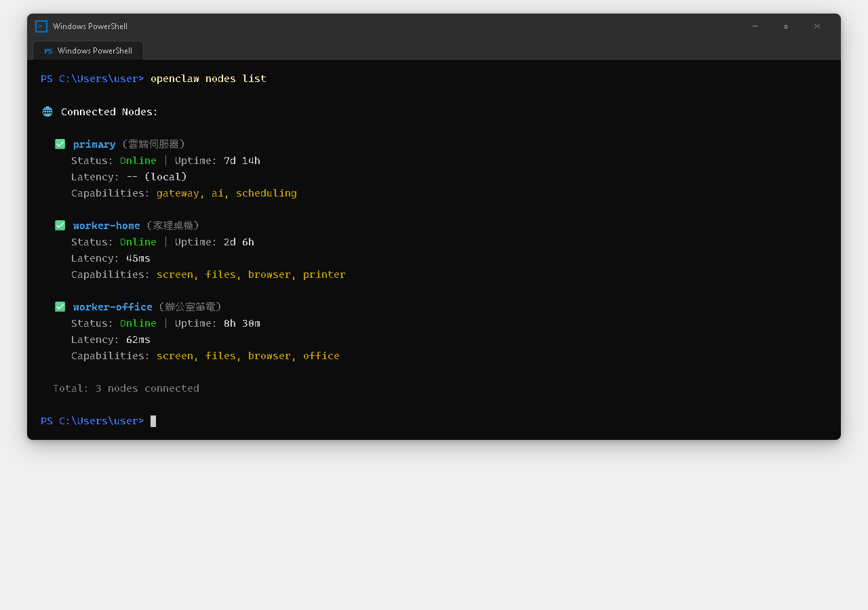Click the worker-office node name
This screenshot has width=868, height=610.
pos(113,307)
